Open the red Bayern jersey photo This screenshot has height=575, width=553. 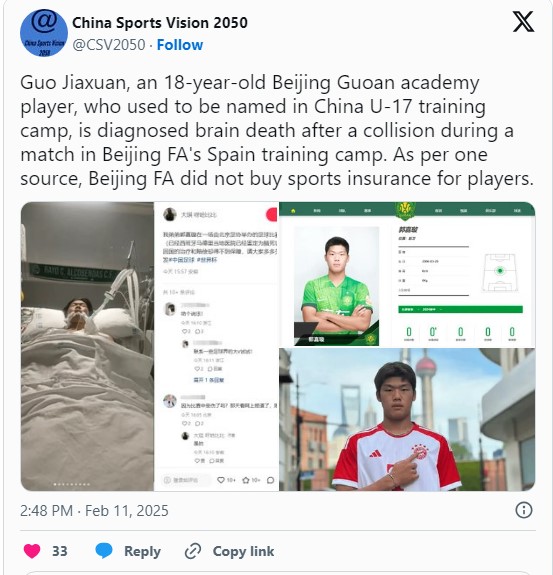[x=407, y=420]
